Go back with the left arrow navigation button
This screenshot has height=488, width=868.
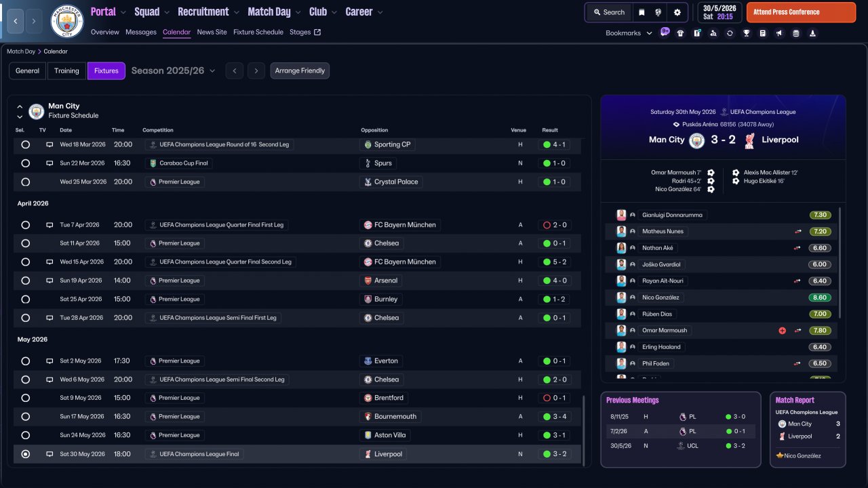(16, 21)
